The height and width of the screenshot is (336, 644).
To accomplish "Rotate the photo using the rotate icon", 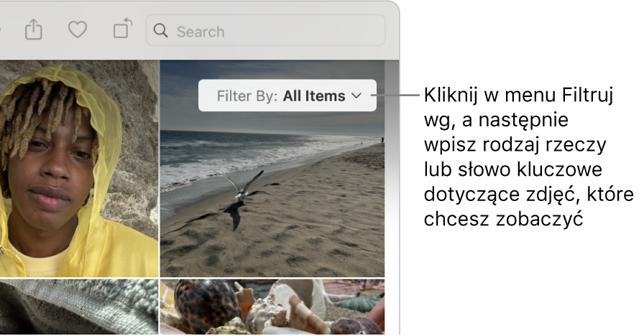I will point(122,28).
